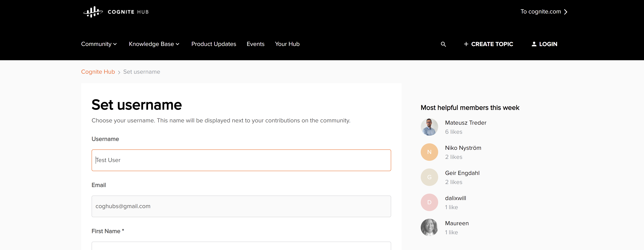
Task: Click into the Username input field
Action: pos(241,160)
